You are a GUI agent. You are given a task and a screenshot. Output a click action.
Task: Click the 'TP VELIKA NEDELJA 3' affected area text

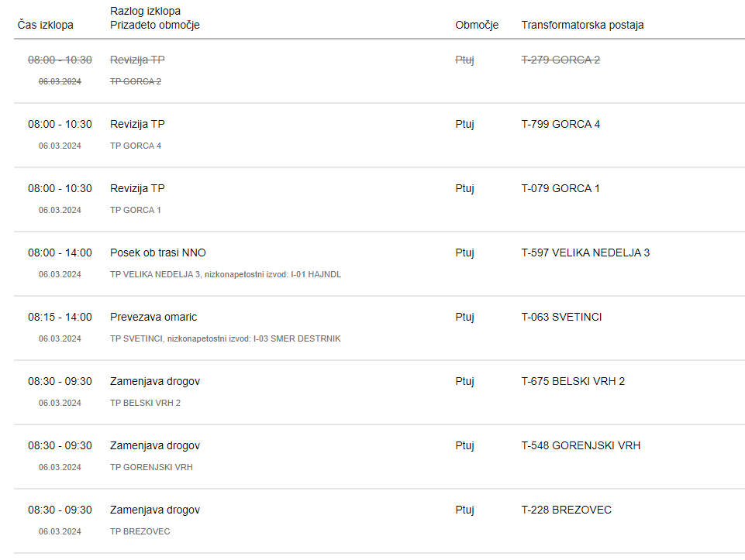pos(155,274)
